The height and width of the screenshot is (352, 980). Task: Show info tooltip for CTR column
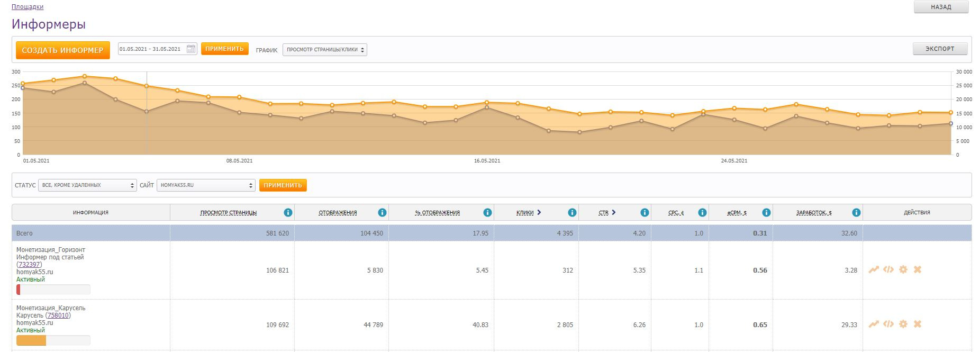[645, 213]
